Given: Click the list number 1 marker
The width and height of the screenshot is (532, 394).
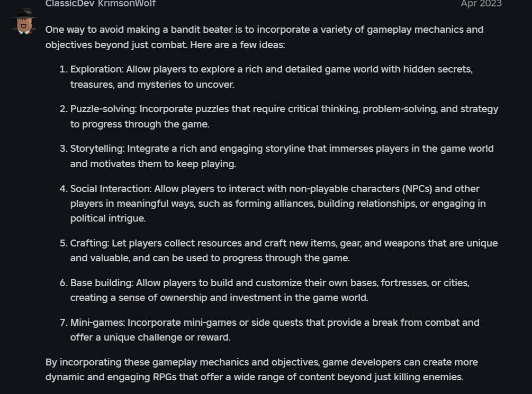Looking at the screenshot, I should [64, 69].
